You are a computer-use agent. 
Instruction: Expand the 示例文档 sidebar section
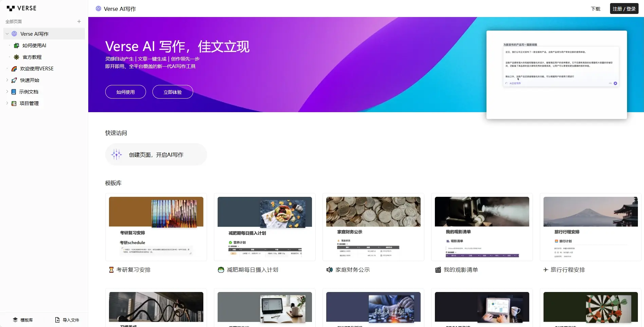(7, 92)
